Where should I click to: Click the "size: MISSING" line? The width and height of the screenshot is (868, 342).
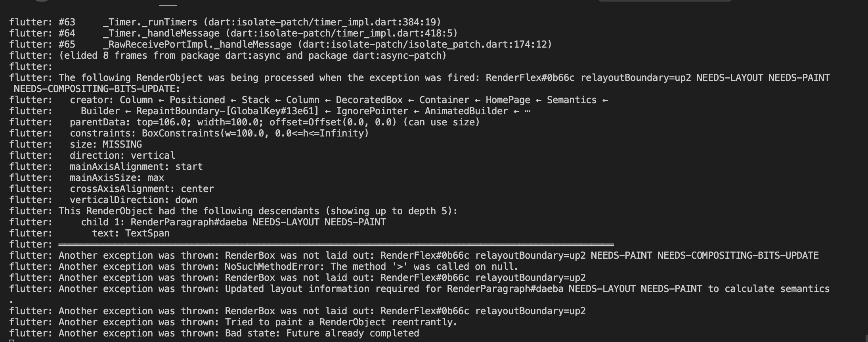point(105,144)
